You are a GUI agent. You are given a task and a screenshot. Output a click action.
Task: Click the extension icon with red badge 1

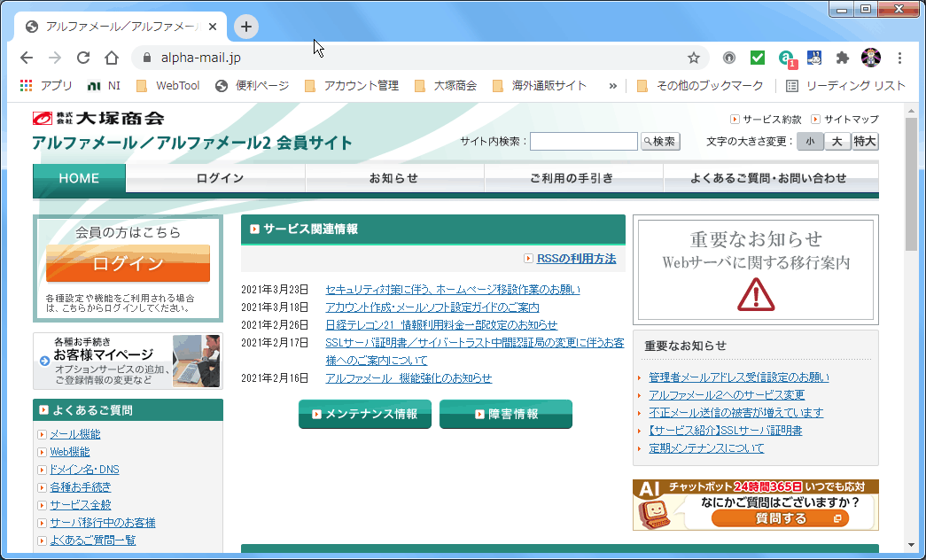coord(786,58)
